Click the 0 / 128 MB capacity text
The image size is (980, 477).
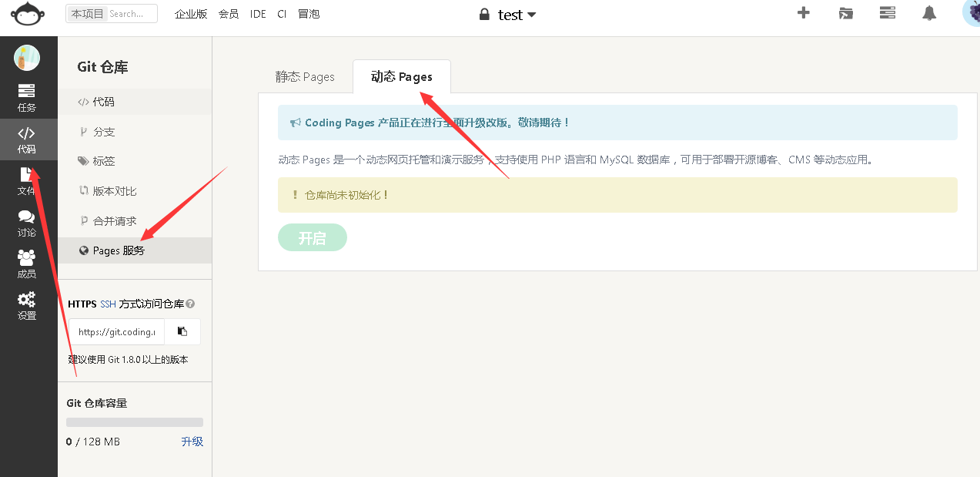point(93,442)
